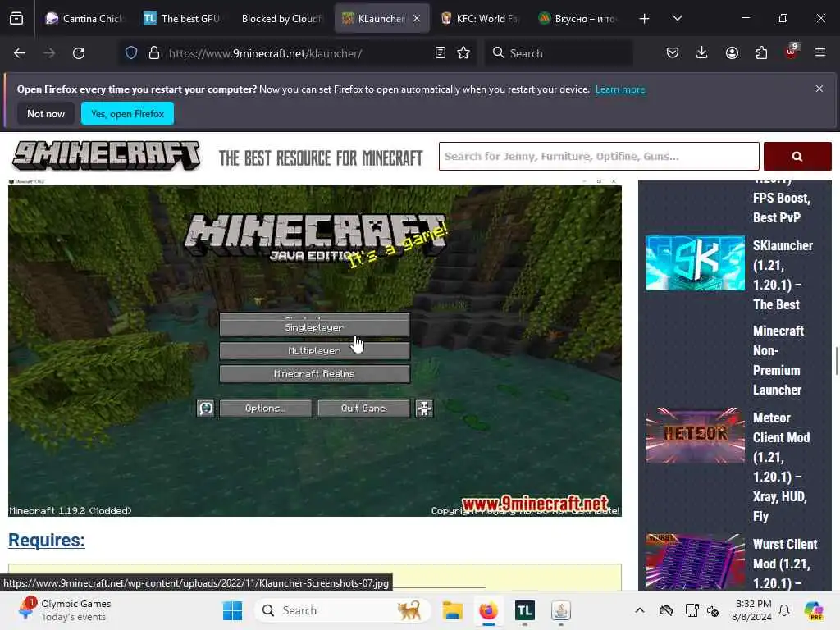Image resolution: width=840 pixels, height=630 pixels.
Task: Open notifications bell icon
Action: [784, 610]
